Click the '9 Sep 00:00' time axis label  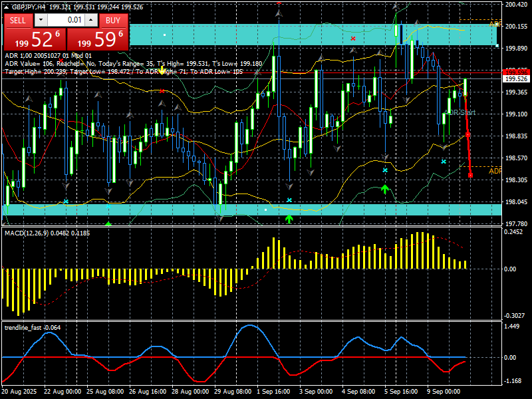tap(444, 392)
